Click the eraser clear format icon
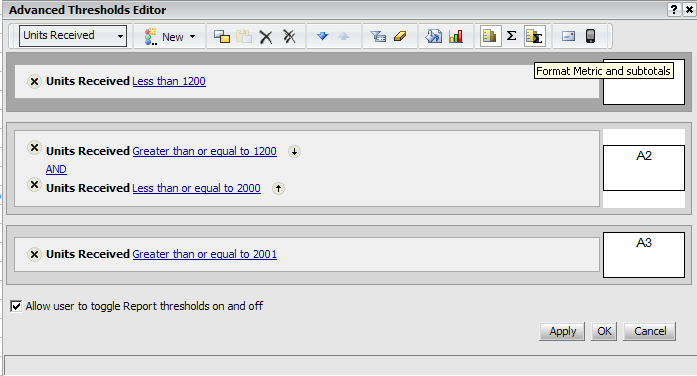 point(400,36)
